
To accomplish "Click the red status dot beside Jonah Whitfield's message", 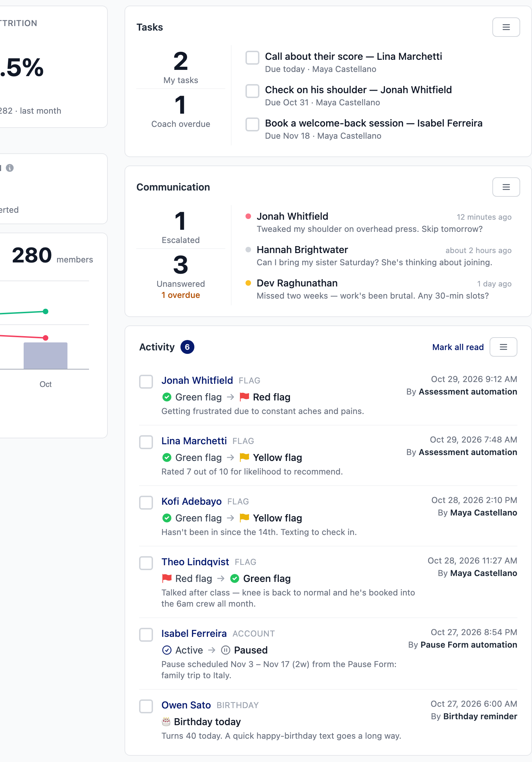I will (x=248, y=216).
